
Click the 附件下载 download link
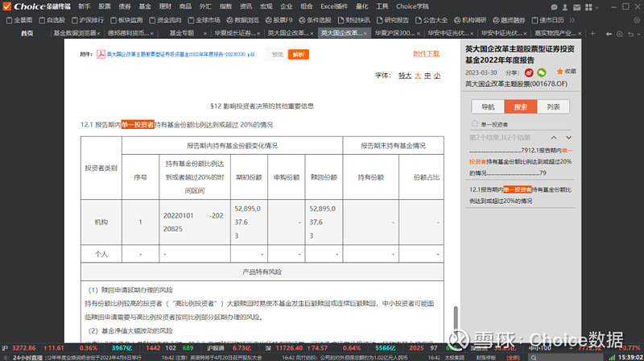(427, 54)
